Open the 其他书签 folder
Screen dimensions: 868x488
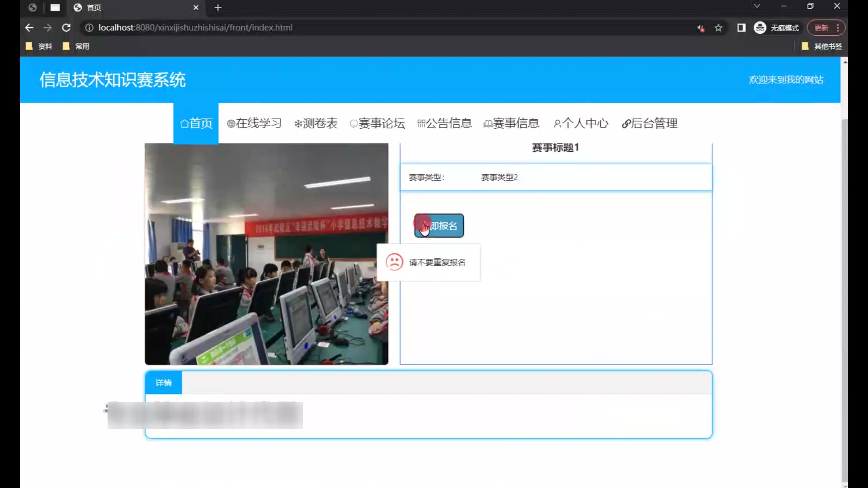(822, 46)
